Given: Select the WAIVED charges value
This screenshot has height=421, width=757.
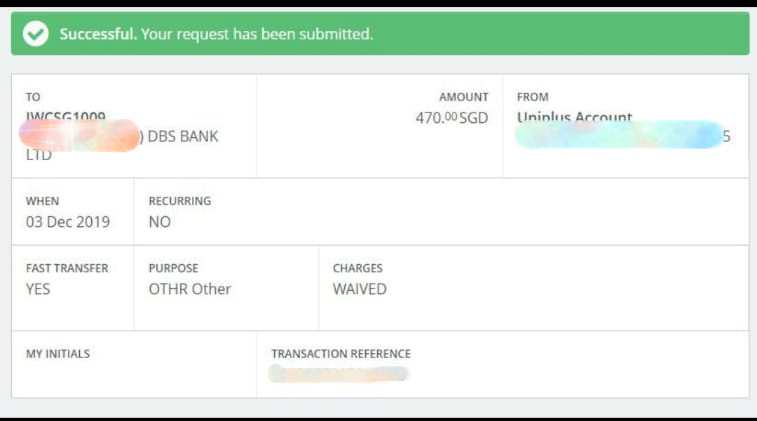Looking at the screenshot, I should pos(360,289).
